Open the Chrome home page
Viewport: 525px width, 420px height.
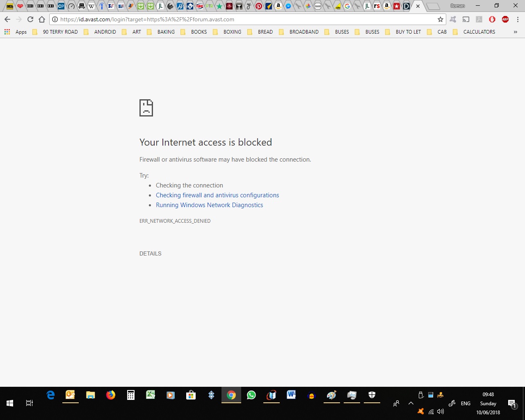[42, 19]
